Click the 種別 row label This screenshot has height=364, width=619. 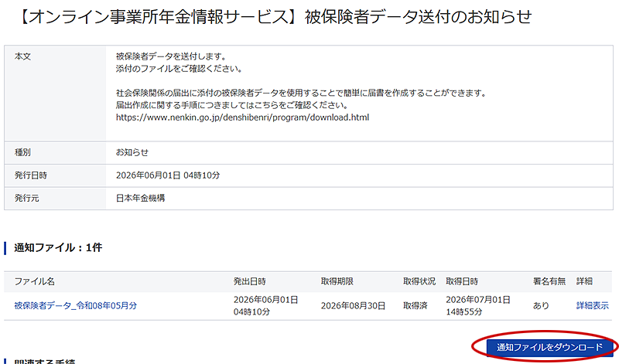point(22,152)
